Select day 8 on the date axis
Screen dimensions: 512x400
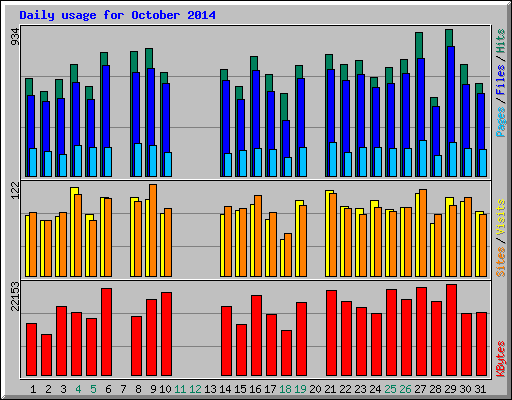tap(138, 389)
